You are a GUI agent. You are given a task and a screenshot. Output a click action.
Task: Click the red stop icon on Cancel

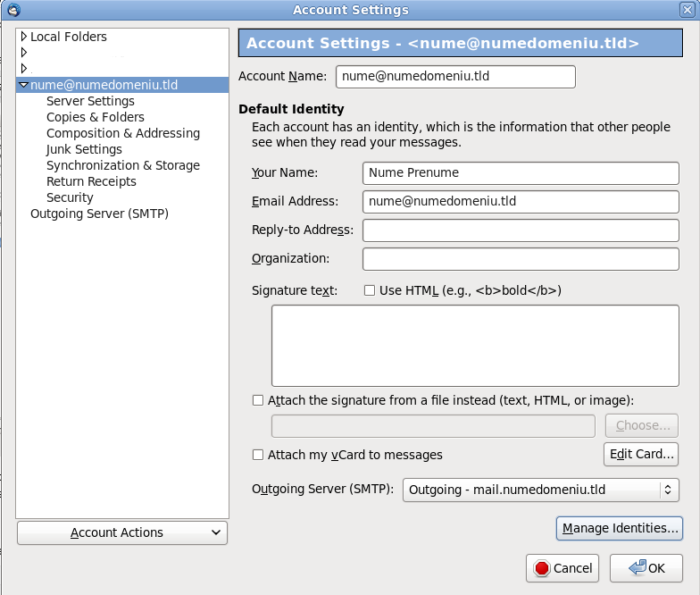tap(541, 568)
